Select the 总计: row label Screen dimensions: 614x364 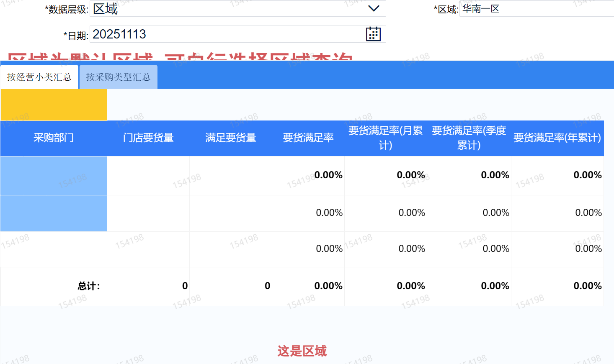pos(89,286)
